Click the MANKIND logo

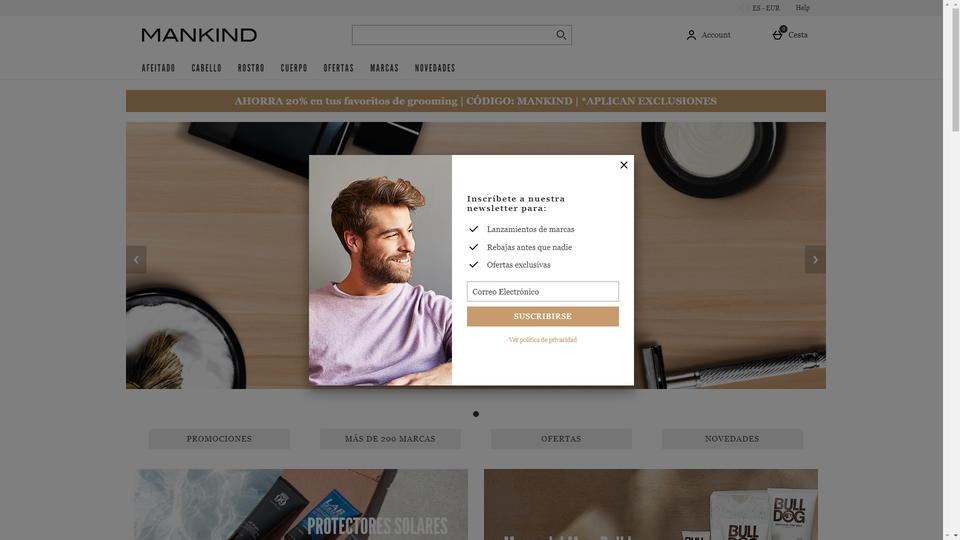tap(199, 35)
